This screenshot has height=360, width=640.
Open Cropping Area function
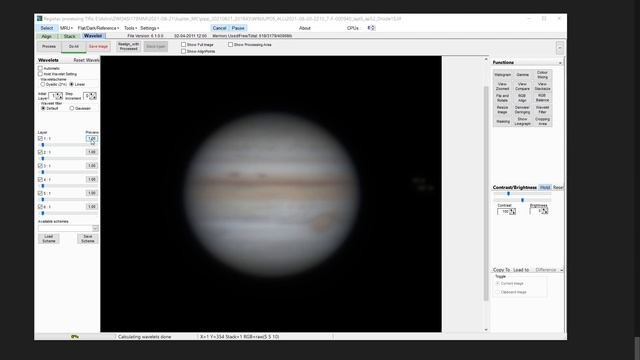(x=542, y=121)
